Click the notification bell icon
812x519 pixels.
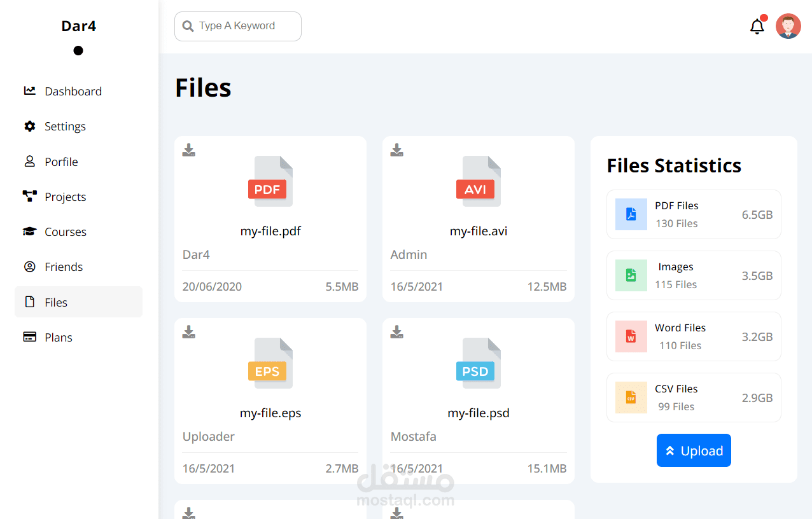pyautogui.click(x=757, y=27)
